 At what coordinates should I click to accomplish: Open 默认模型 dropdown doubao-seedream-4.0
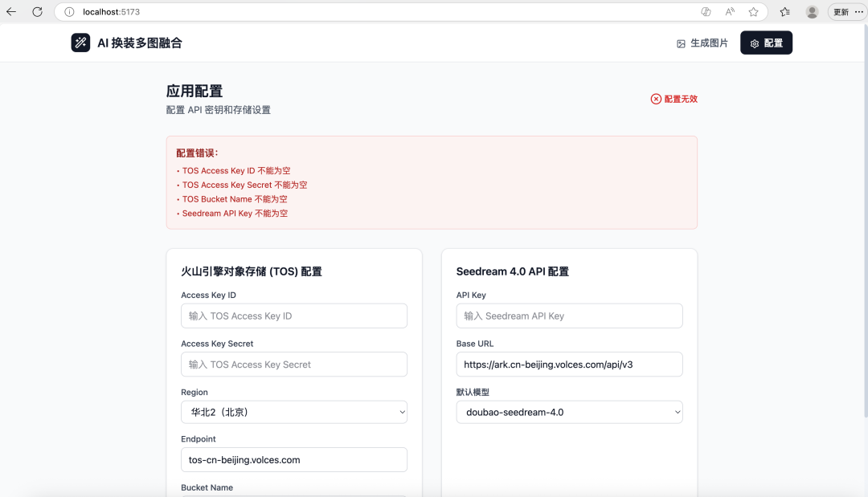(x=569, y=412)
